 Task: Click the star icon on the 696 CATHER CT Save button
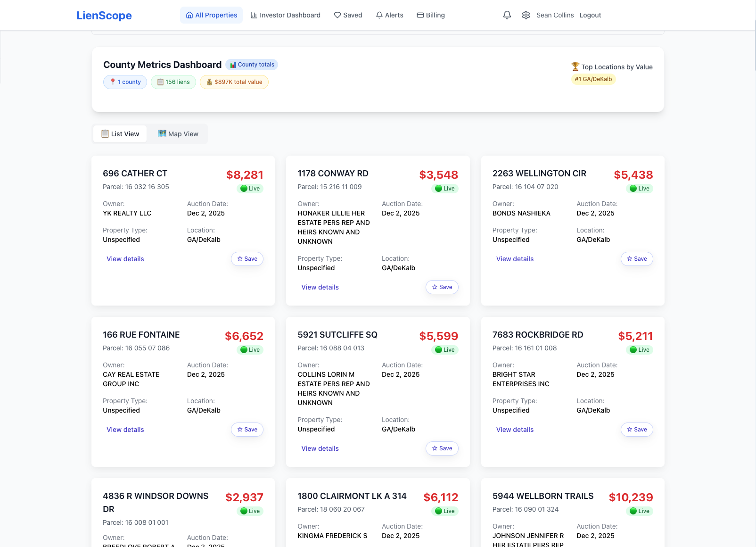tap(240, 258)
